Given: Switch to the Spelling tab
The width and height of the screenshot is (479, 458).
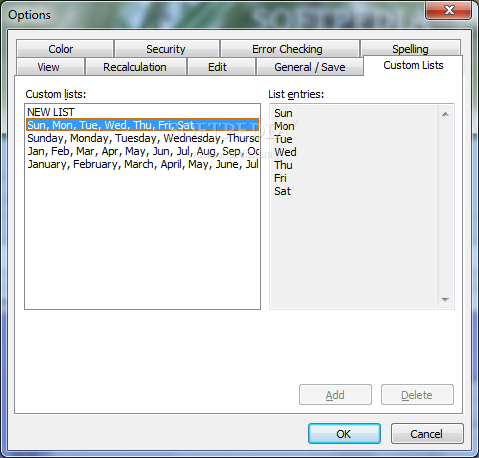Looking at the screenshot, I should click(x=410, y=48).
